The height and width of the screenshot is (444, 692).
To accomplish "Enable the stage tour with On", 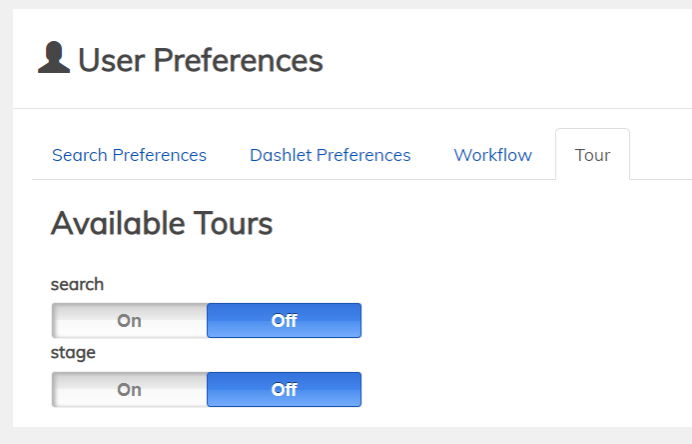I will pyautogui.click(x=130, y=390).
